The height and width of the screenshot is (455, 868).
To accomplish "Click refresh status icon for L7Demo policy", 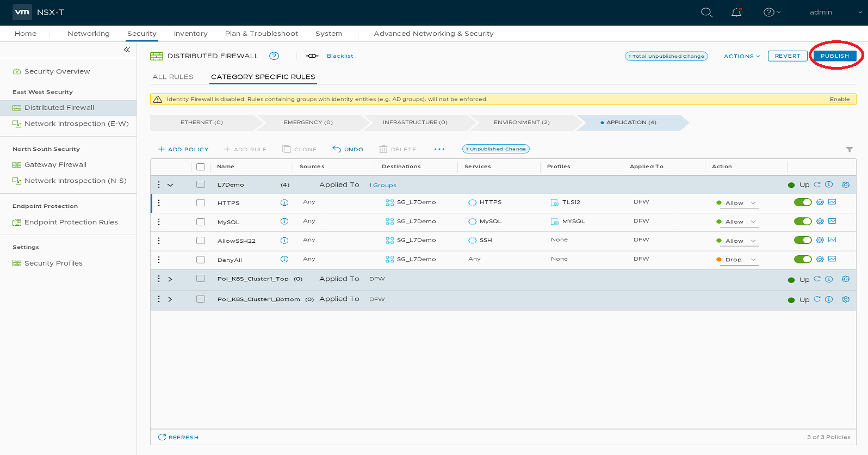I will tap(817, 185).
